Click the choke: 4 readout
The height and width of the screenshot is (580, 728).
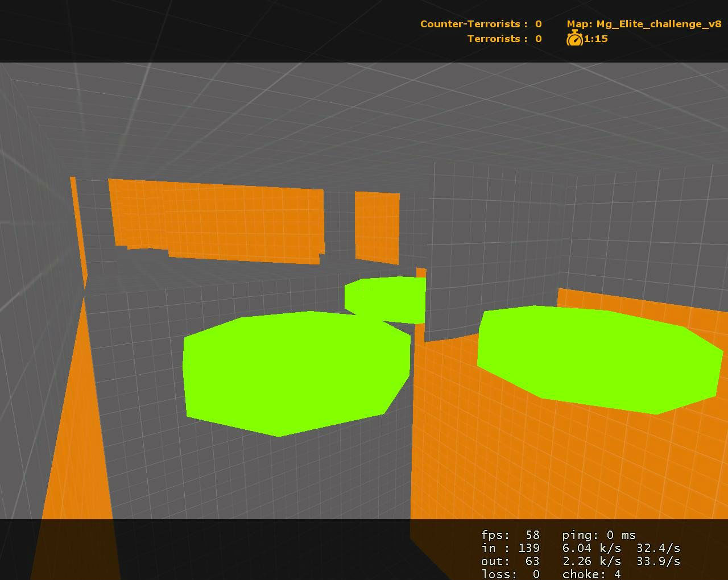click(x=591, y=574)
